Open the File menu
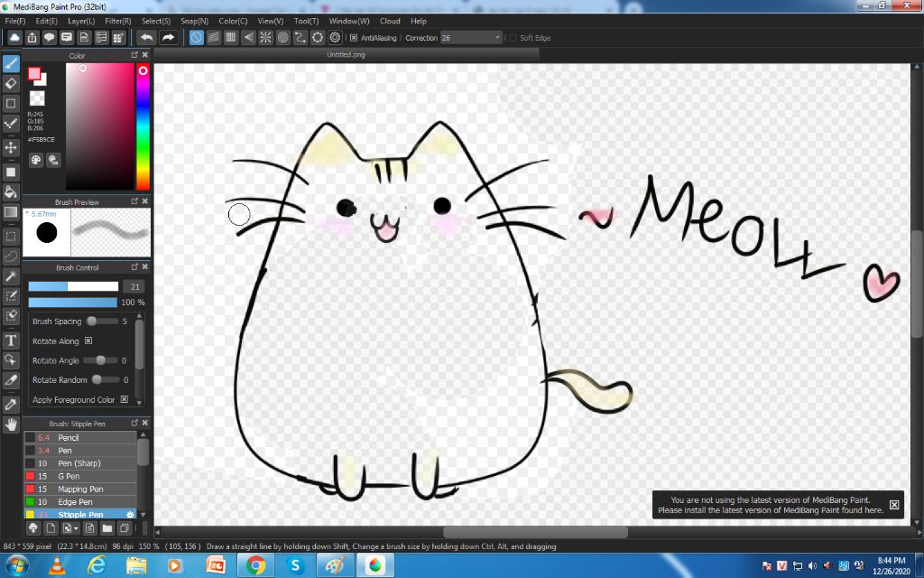 [14, 22]
